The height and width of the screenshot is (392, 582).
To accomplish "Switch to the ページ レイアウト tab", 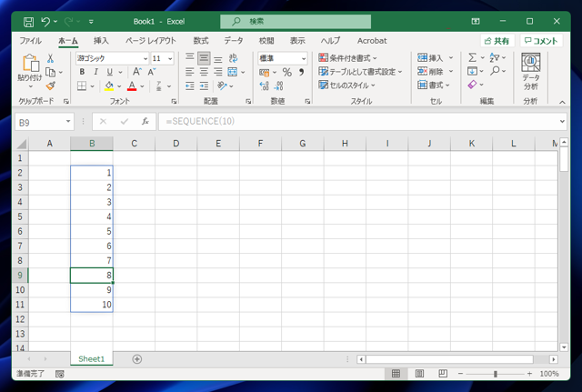I will click(x=151, y=41).
